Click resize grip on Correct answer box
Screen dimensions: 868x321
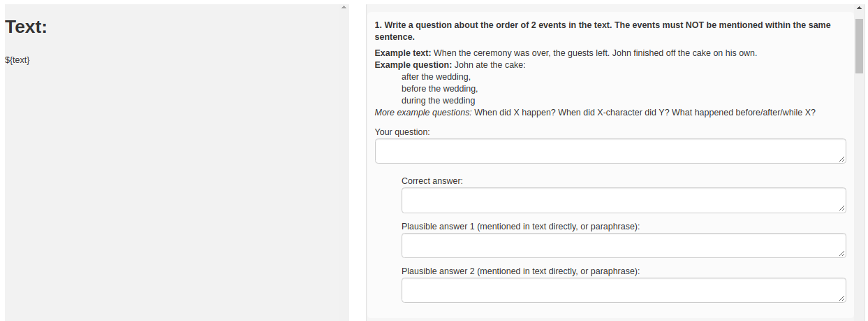click(842, 208)
